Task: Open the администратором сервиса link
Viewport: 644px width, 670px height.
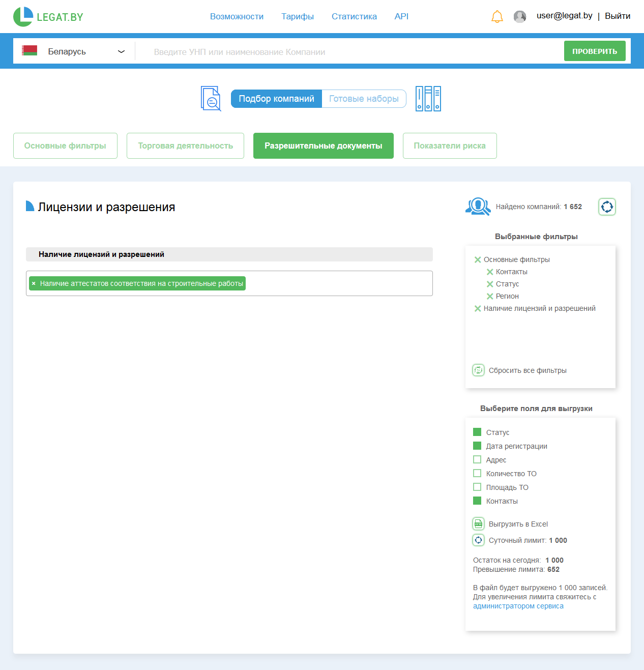Action: (x=518, y=606)
